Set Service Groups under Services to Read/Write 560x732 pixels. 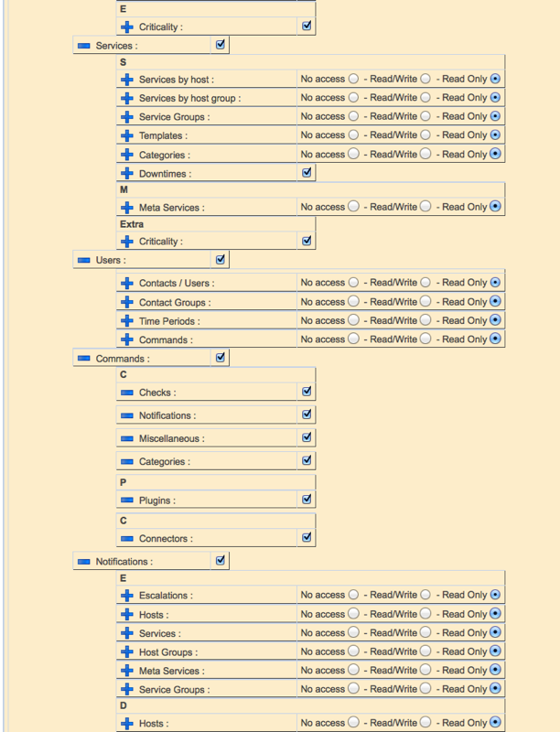tap(425, 116)
